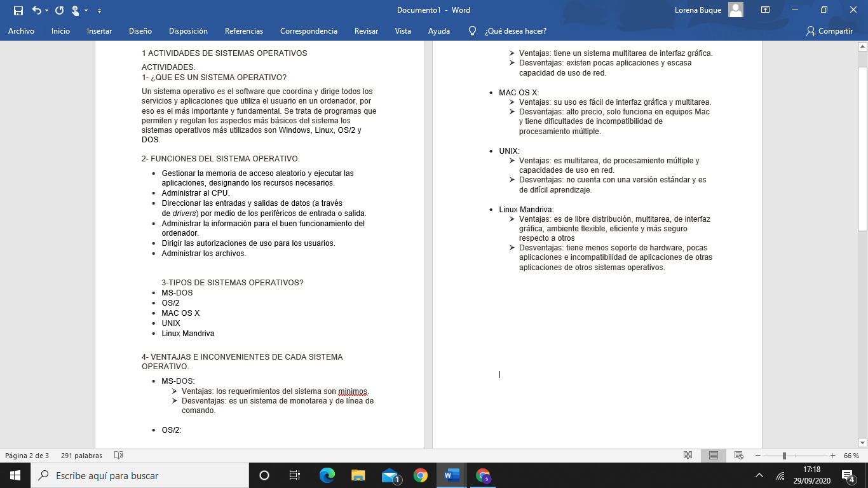Click the 291 palabras word count
The width and height of the screenshot is (868, 488).
pyautogui.click(x=81, y=456)
